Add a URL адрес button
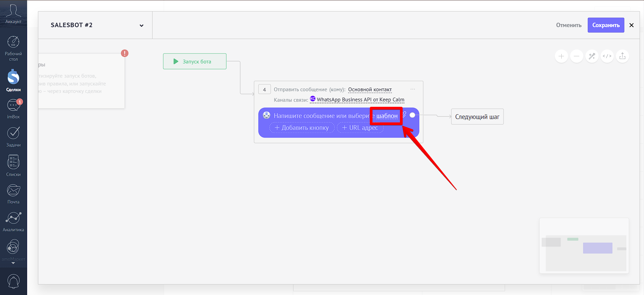644x295 pixels. pos(360,127)
